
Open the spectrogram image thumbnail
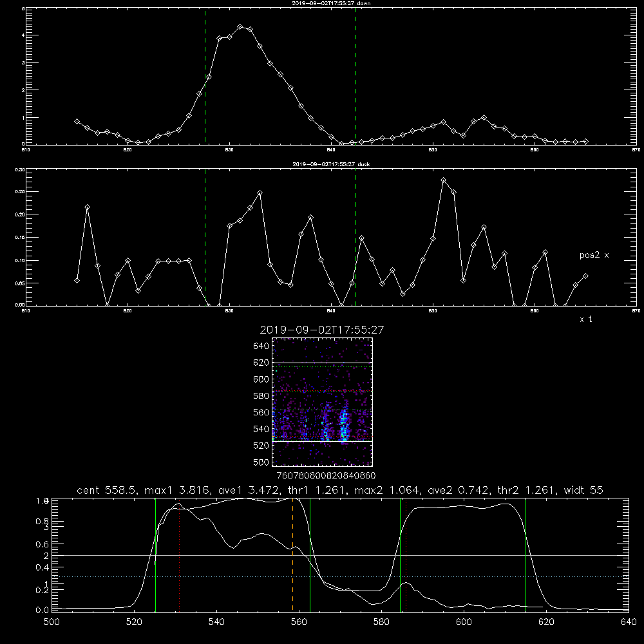pyautogui.click(x=322, y=402)
